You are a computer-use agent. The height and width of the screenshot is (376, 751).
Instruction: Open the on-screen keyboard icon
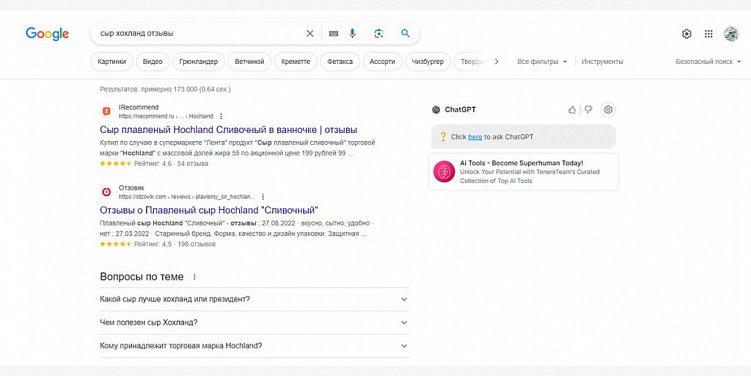[x=334, y=34]
